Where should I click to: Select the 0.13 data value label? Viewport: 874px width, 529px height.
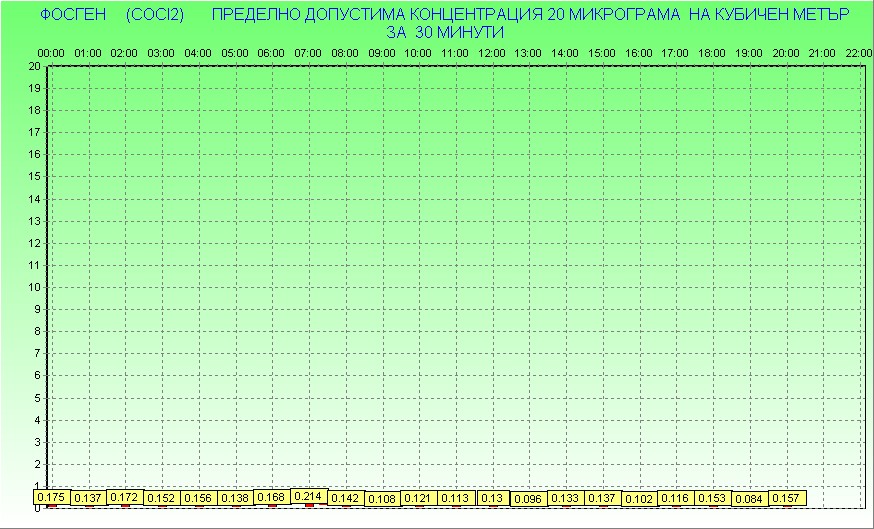tap(492, 498)
